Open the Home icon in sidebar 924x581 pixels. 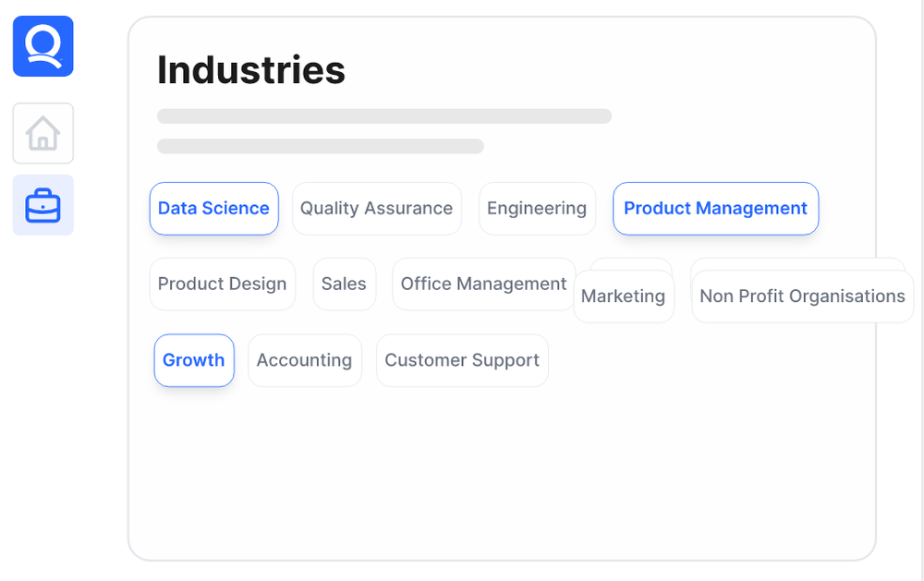(x=43, y=134)
